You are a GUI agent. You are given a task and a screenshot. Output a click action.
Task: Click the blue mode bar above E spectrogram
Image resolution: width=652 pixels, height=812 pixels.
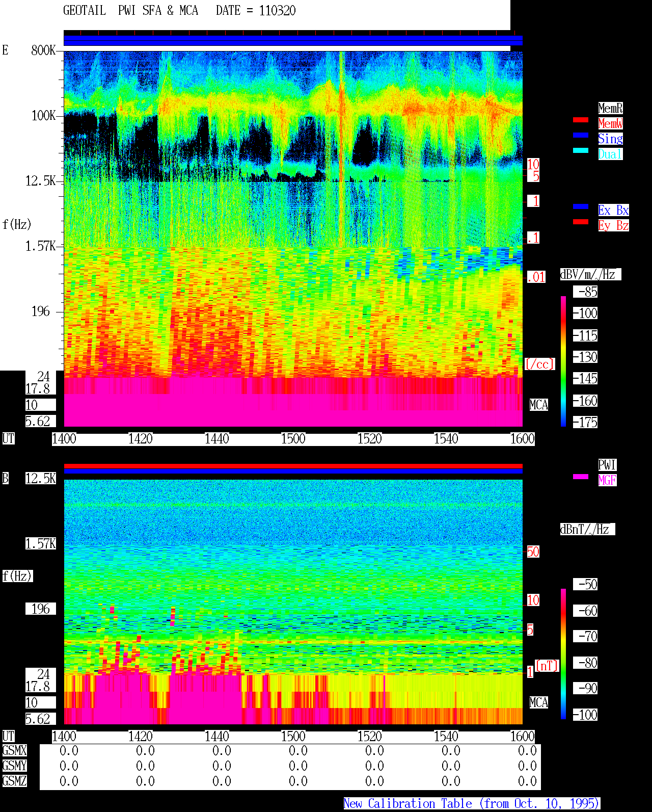click(x=293, y=40)
